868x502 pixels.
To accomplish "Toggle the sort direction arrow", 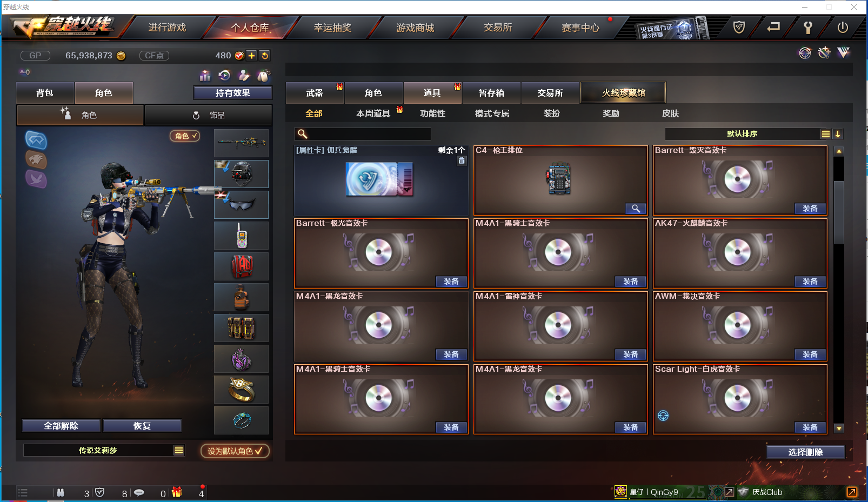I will click(x=837, y=134).
